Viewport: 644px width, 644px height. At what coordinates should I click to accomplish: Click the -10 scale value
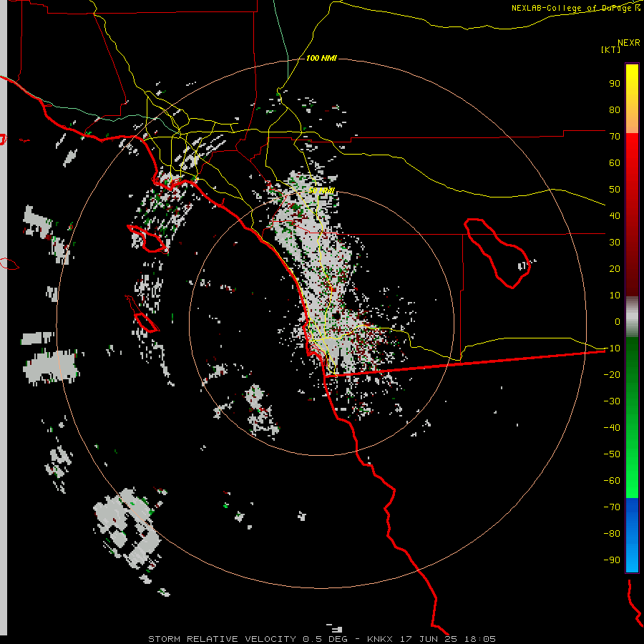tap(612, 348)
